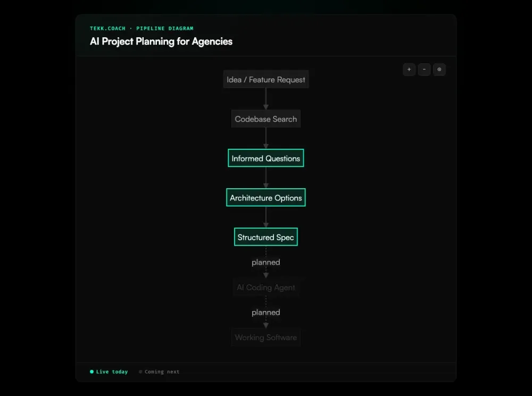This screenshot has height=396, width=532.
Task: Click the zoom out icon
Action: pyautogui.click(x=424, y=70)
